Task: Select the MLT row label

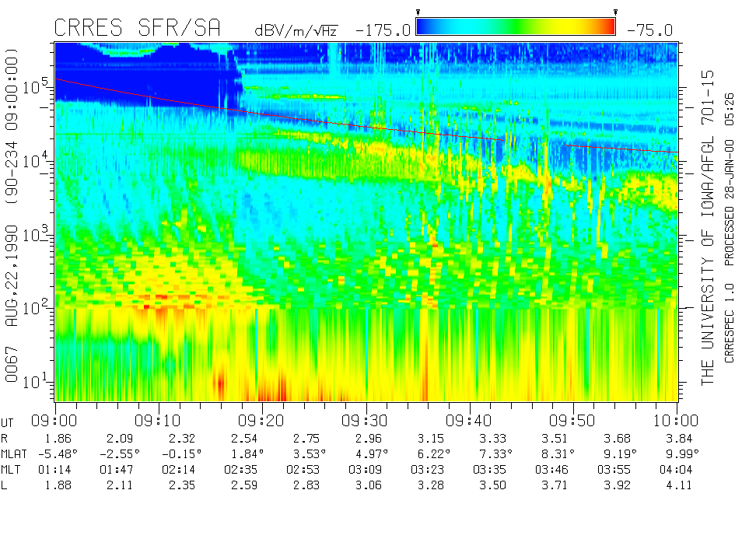Action: [x=12, y=469]
